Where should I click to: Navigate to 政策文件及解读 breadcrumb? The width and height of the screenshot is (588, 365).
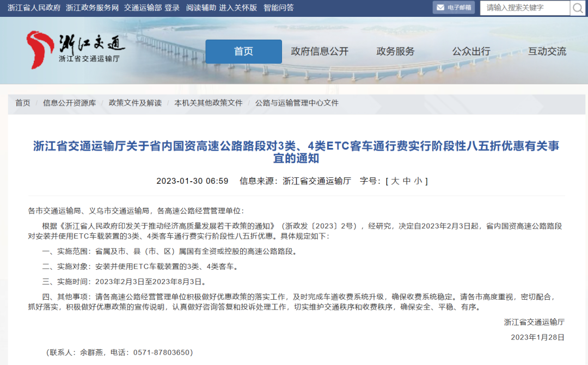[x=135, y=103]
